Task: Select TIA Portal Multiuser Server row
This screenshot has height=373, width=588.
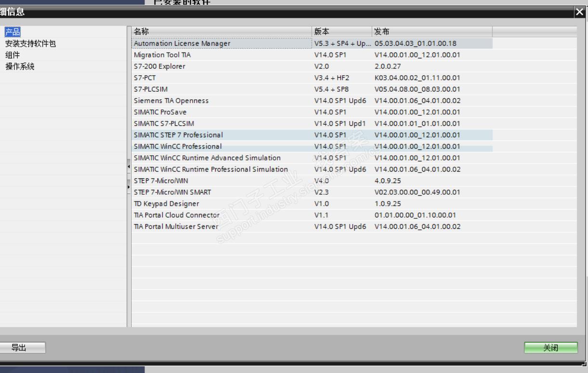Action: pos(312,226)
